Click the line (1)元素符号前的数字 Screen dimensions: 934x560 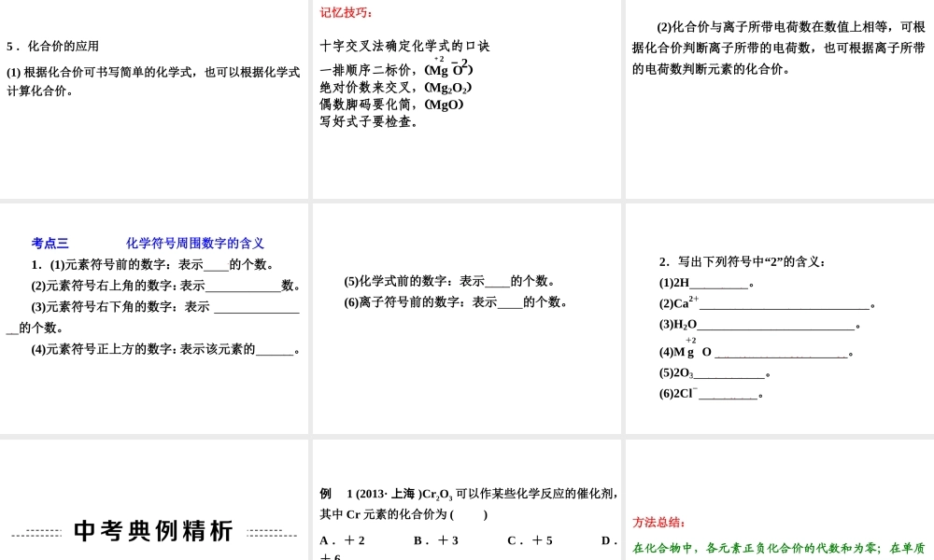pyautogui.click(x=154, y=264)
